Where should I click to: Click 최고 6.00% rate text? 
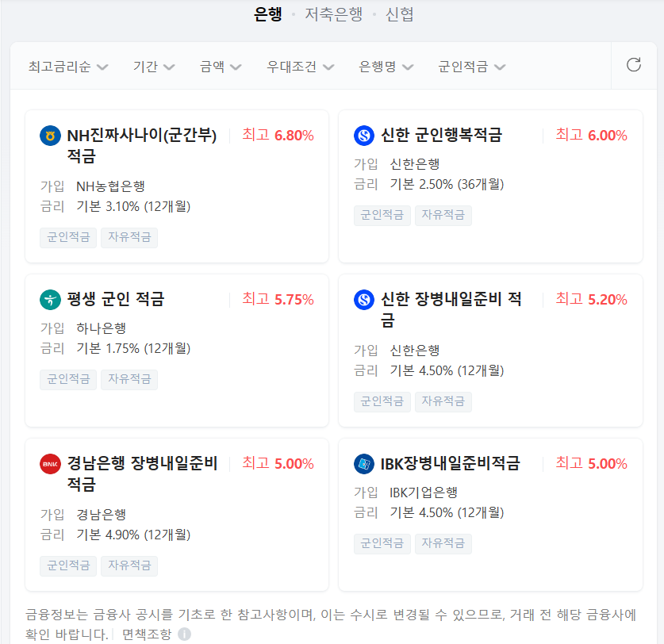coord(591,135)
